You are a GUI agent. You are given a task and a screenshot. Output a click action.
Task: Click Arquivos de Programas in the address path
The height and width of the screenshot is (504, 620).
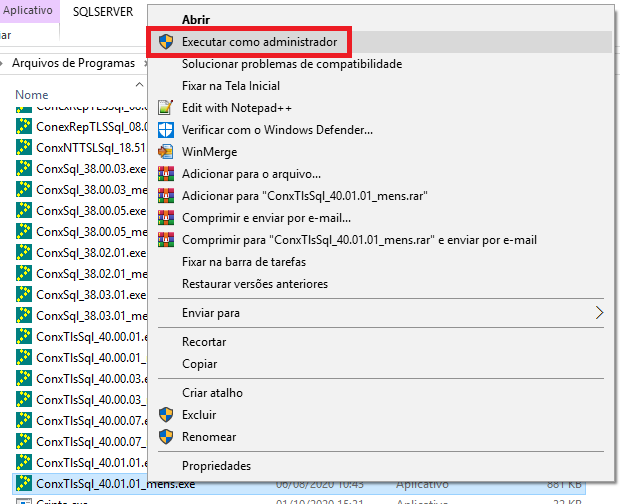pyautogui.click(x=73, y=63)
